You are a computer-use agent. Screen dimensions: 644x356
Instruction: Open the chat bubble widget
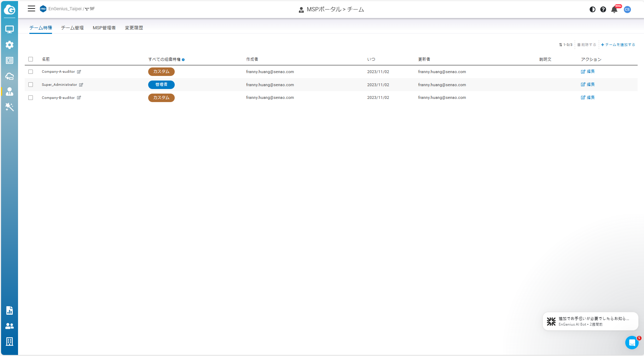632,342
